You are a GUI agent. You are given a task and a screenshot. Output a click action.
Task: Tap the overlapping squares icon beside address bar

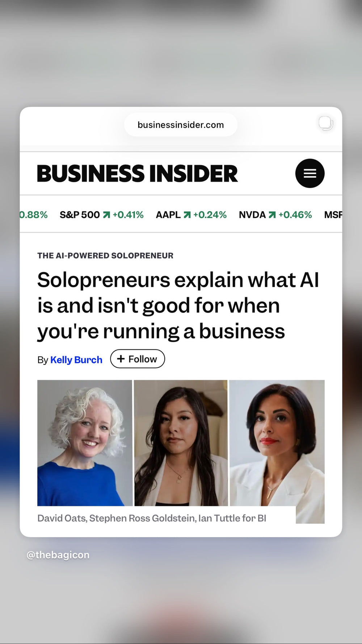pyautogui.click(x=325, y=123)
